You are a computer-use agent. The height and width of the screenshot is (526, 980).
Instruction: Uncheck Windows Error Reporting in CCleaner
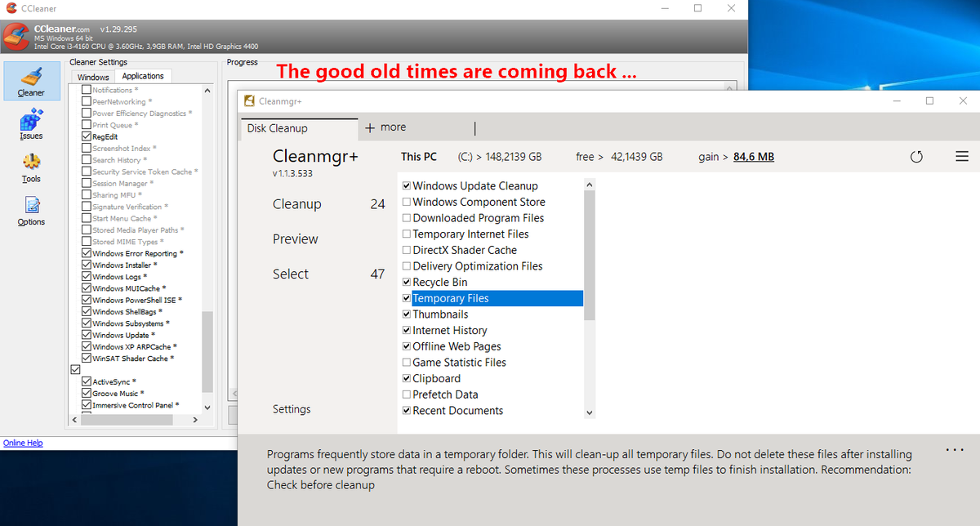click(87, 253)
